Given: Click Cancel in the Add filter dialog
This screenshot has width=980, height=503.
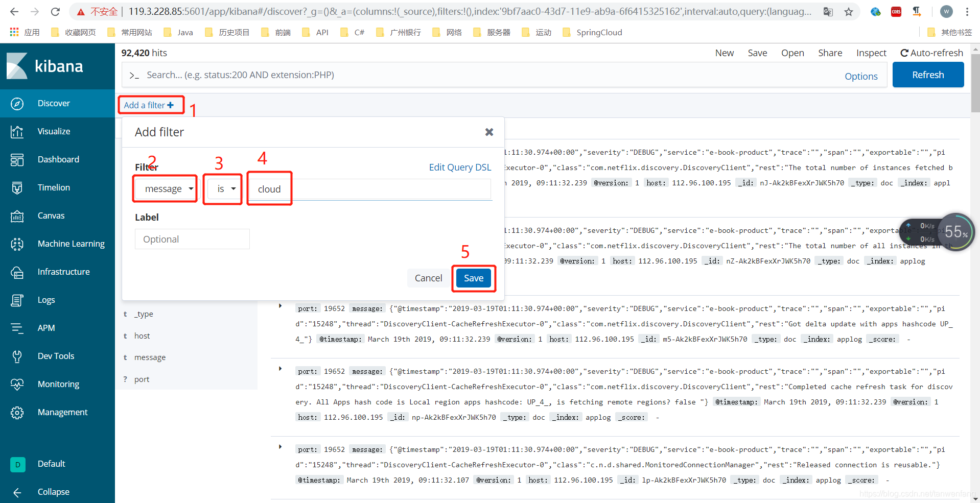Looking at the screenshot, I should [428, 278].
